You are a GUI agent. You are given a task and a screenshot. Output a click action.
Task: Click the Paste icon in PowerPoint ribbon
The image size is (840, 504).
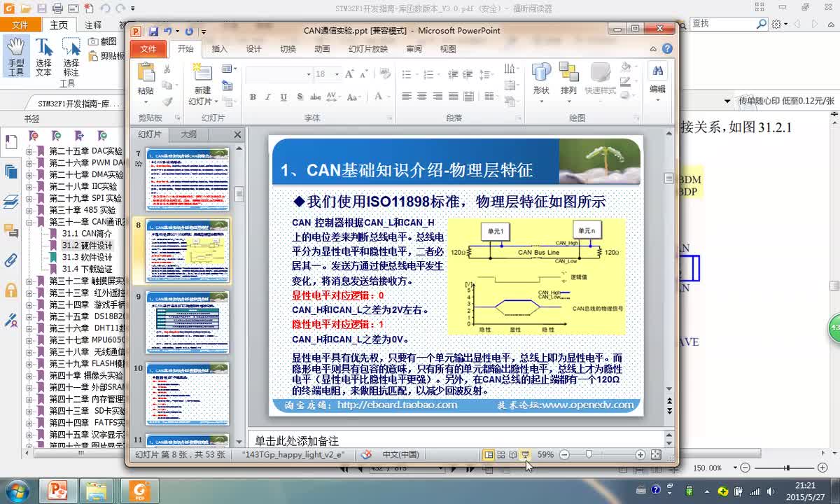tap(146, 73)
